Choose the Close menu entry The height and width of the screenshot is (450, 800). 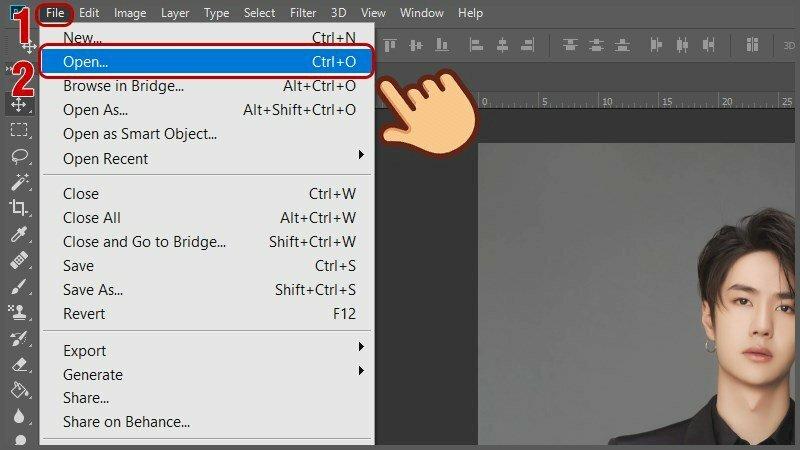pyautogui.click(x=207, y=193)
